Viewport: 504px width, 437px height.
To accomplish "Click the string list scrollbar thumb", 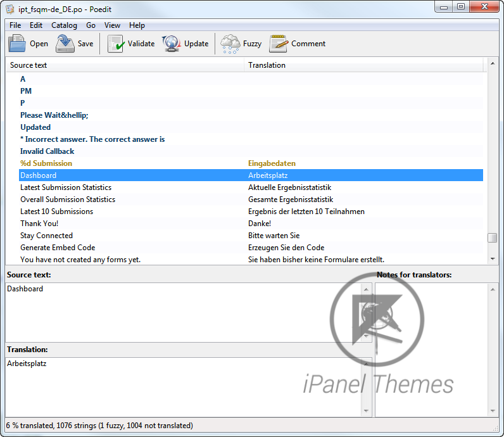I will click(x=493, y=238).
